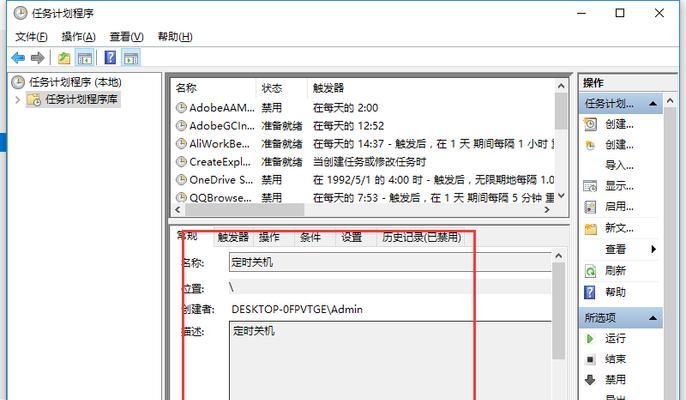
Task: Select the AdobeGCIn... task row
Action: 364,126
